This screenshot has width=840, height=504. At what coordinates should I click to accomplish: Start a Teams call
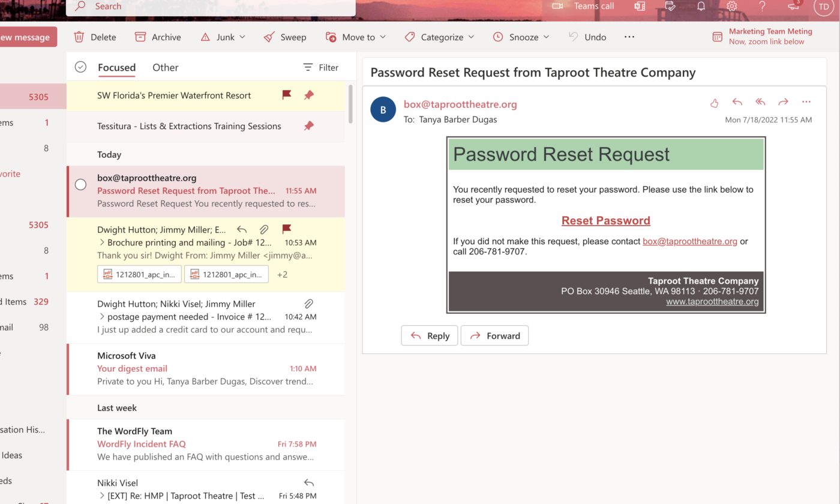click(583, 6)
